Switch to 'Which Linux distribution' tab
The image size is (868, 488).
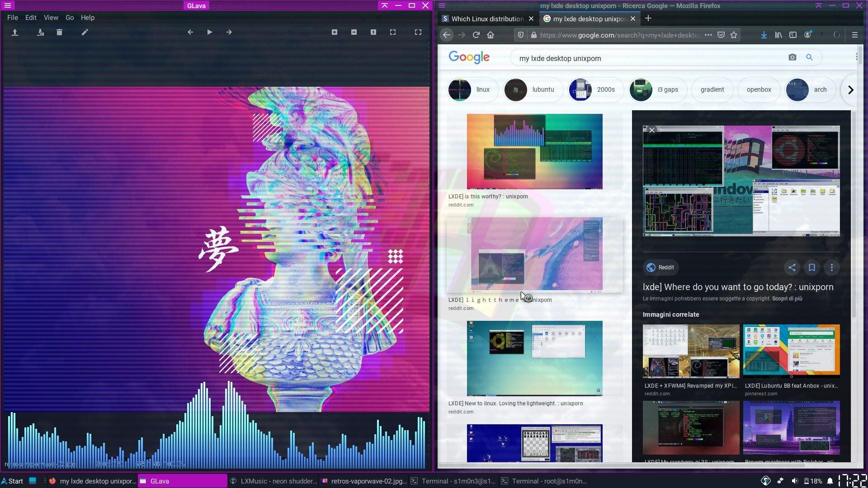(x=487, y=19)
